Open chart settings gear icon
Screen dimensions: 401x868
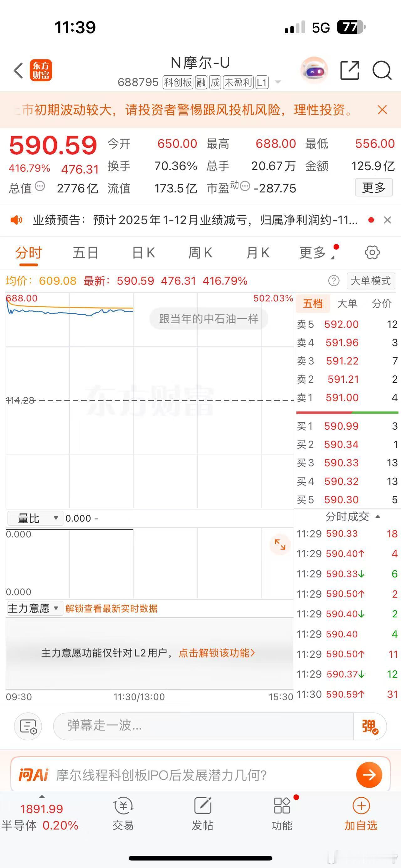click(x=372, y=253)
